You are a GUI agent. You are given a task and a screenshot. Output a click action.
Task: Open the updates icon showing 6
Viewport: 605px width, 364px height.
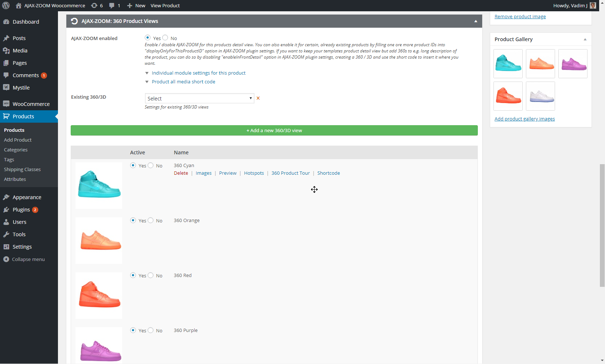coord(94,5)
